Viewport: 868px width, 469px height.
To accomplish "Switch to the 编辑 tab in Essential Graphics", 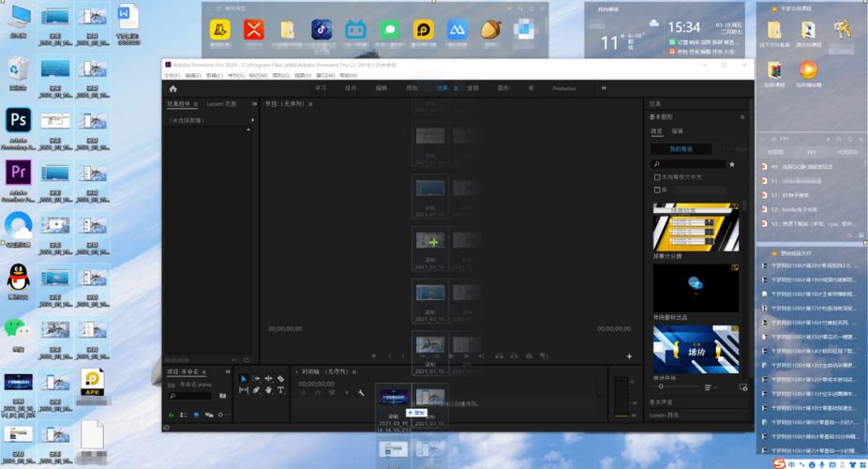I will 677,131.
